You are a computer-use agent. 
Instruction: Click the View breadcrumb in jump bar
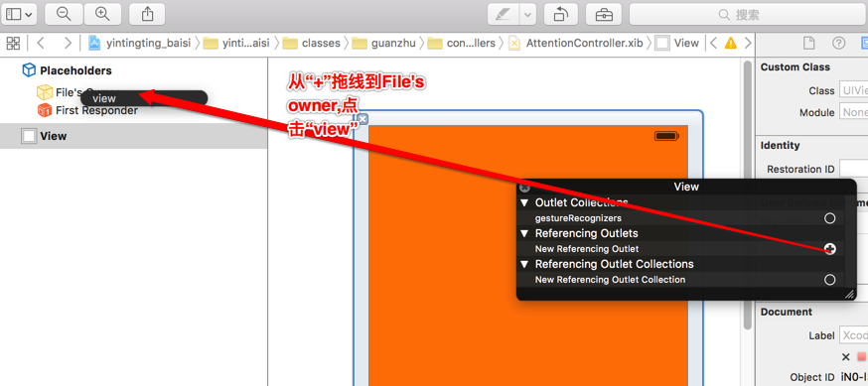[x=677, y=43]
